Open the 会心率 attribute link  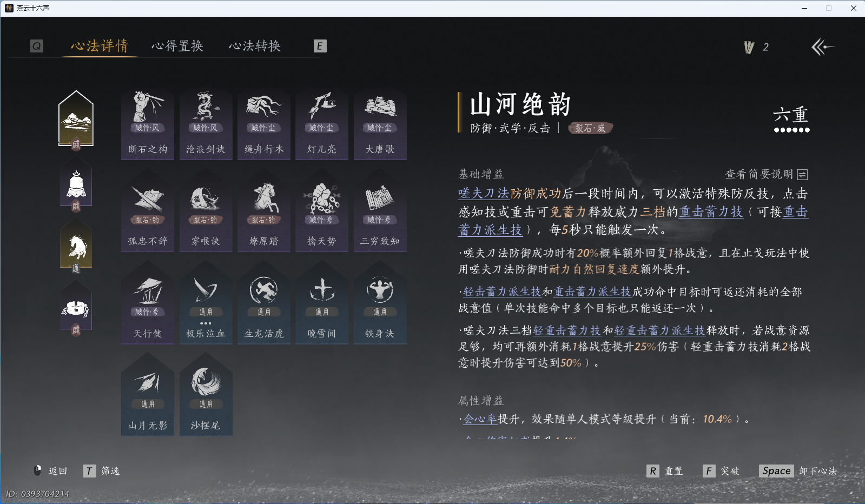[480, 419]
